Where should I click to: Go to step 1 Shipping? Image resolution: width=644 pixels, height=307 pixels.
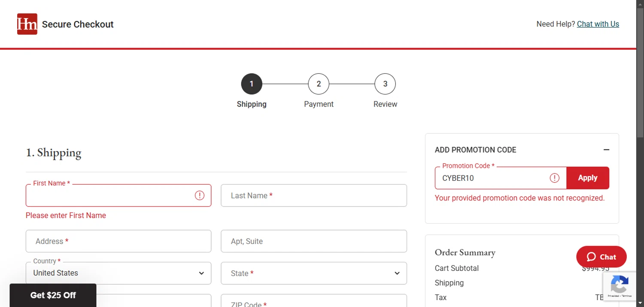[x=252, y=84]
